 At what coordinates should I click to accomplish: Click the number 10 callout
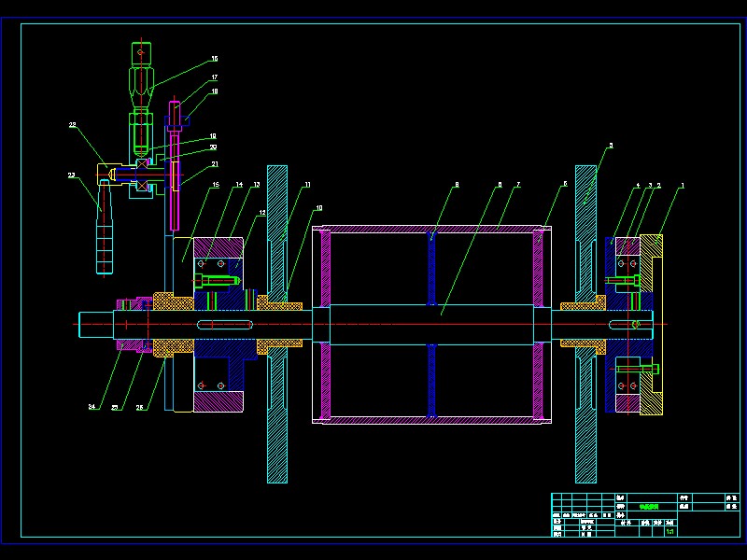pyautogui.click(x=318, y=208)
